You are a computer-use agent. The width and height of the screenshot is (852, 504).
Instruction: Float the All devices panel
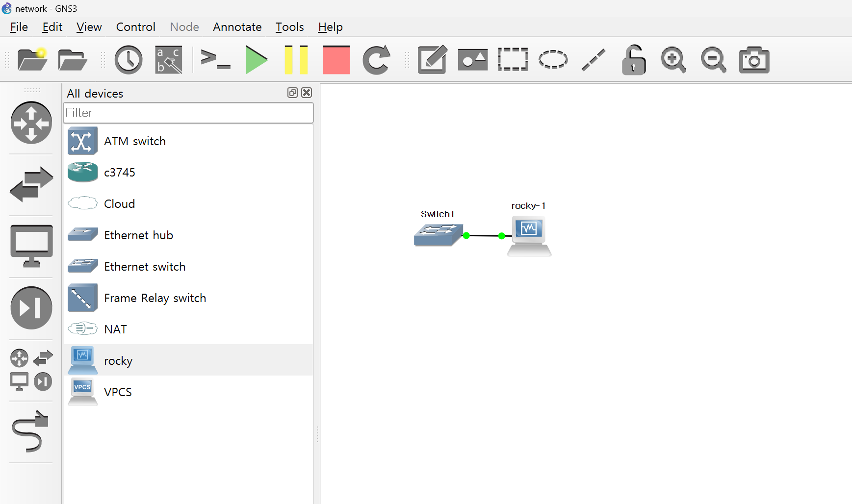point(293,93)
